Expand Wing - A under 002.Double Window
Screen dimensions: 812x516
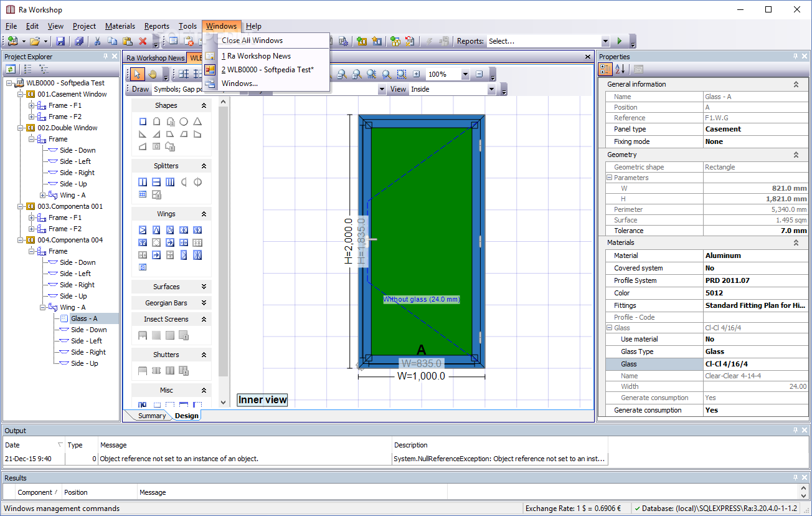pyautogui.click(x=43, y=195)
